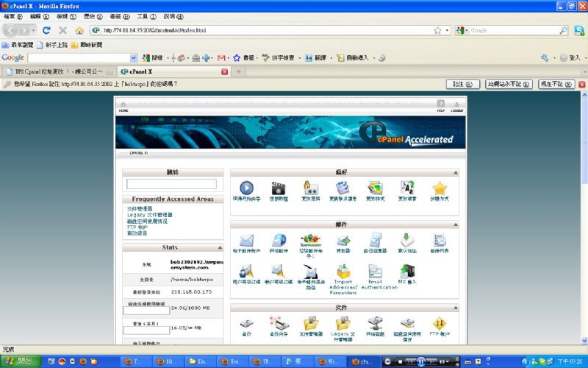Open the Default Address icon

pos(407,241)
